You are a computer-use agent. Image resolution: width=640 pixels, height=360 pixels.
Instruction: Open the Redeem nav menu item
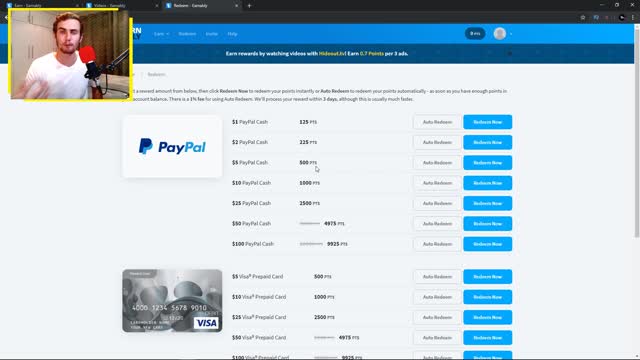(x=187, y=34)
